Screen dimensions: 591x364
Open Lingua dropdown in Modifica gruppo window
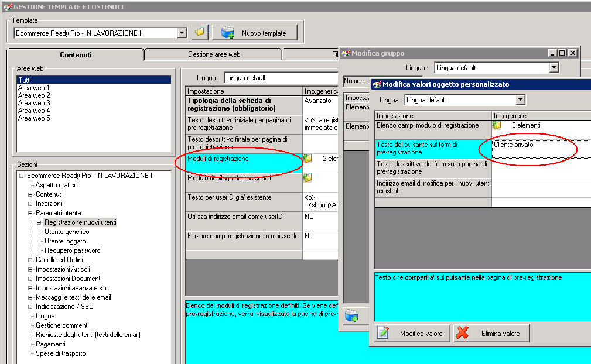(554, 68)
